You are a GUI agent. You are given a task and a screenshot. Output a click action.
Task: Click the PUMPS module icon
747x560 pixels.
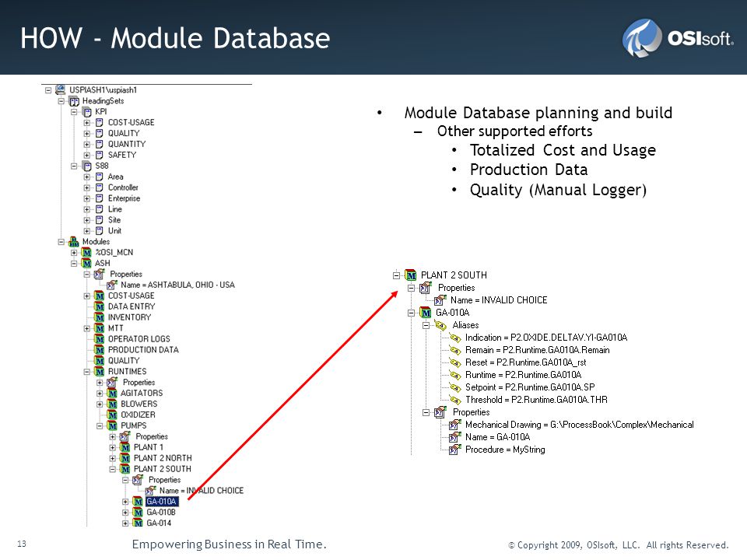[112, 425]
